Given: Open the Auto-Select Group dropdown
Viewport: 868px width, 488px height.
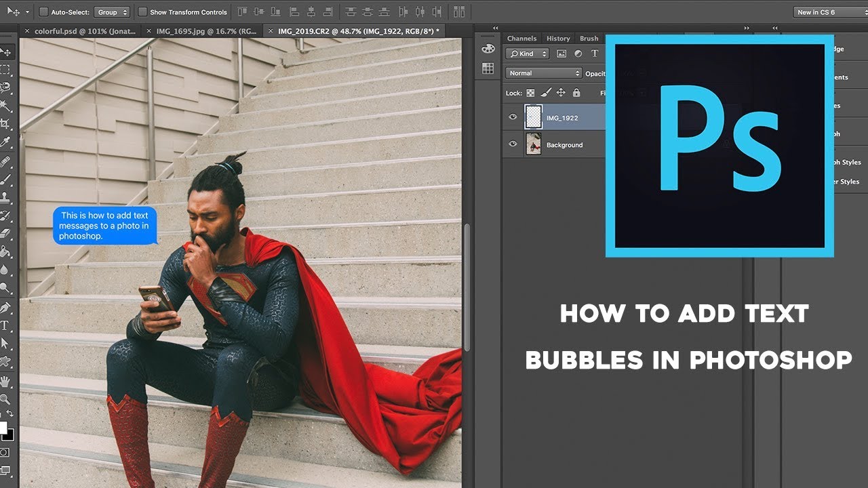Looking at the screenshot, I should pyautogui.click(x=112, y=12).
